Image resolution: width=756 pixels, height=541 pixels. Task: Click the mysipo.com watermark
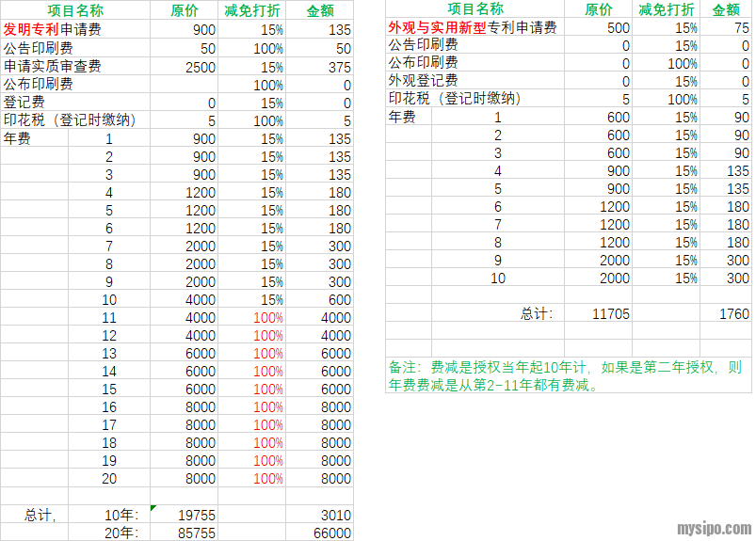715,529
